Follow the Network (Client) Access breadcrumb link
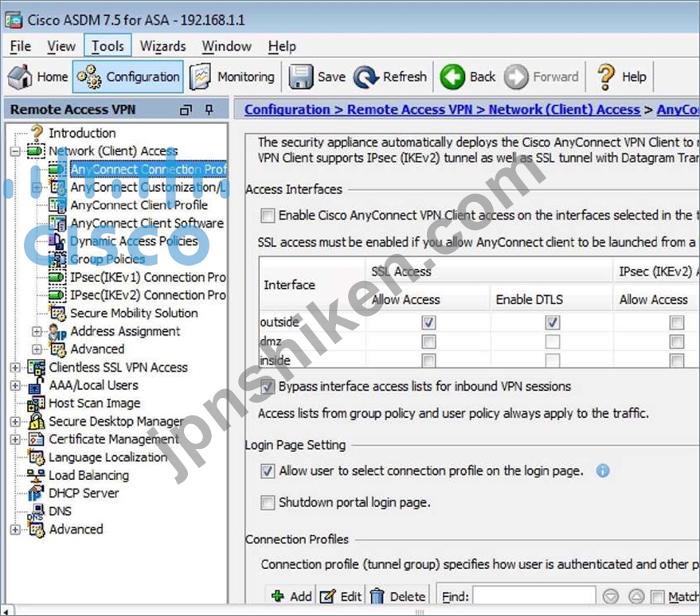700x616 pixels. tap(565, 110)
